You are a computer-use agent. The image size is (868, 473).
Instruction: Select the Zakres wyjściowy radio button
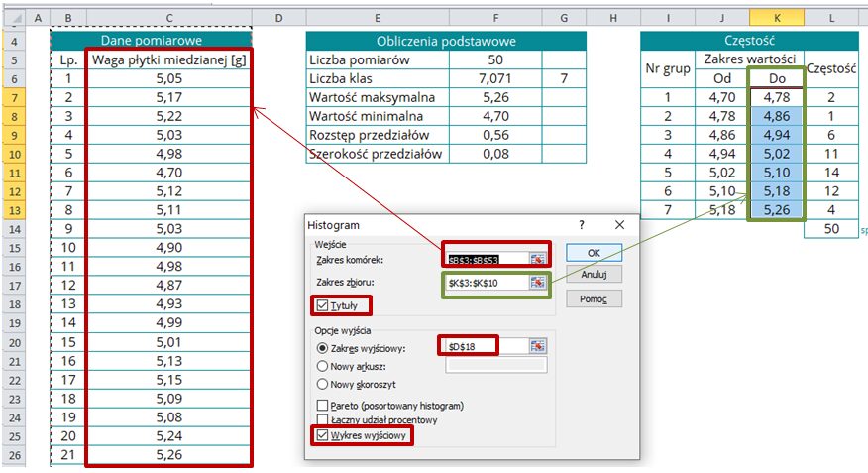pos(322,346)
